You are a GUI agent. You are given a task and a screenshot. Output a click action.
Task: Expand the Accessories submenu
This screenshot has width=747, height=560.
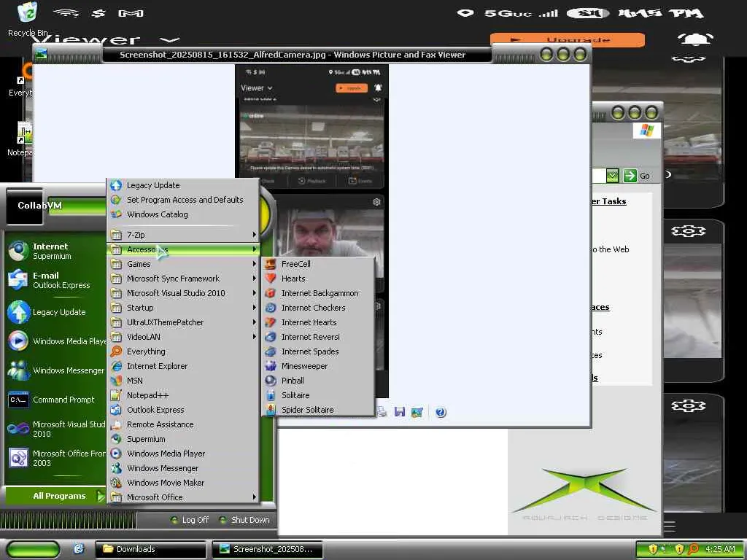(184, 249)
